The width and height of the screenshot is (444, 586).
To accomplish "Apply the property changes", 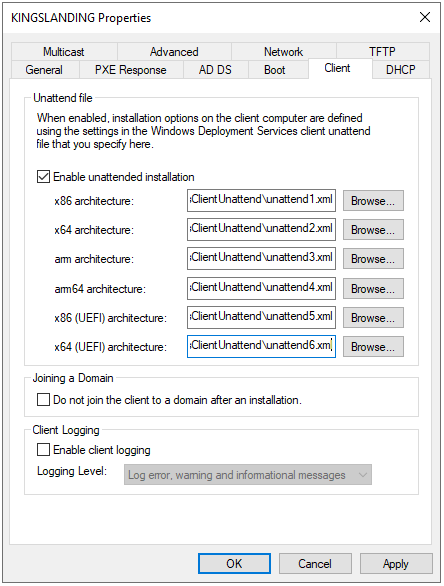I will pos(396,563).
